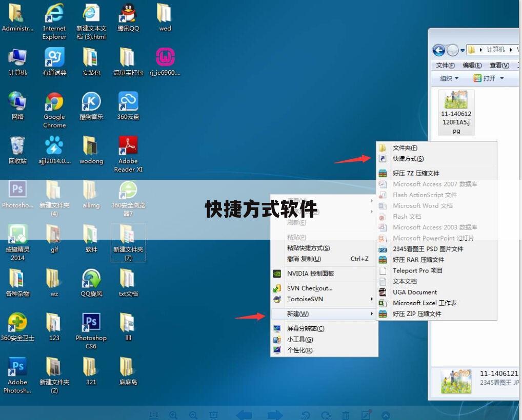Open the 新建文本文档 (3).html file icon
522x420 pixels.
(x=91, y=22)
